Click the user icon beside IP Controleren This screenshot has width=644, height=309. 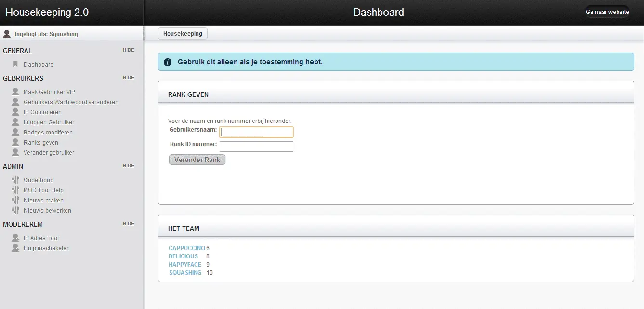[15, 112]
